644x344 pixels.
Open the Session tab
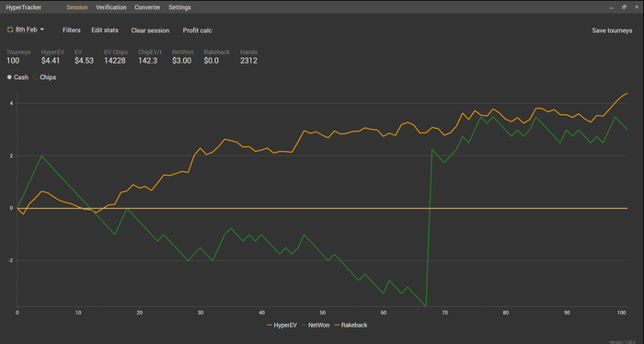point(76,7)
